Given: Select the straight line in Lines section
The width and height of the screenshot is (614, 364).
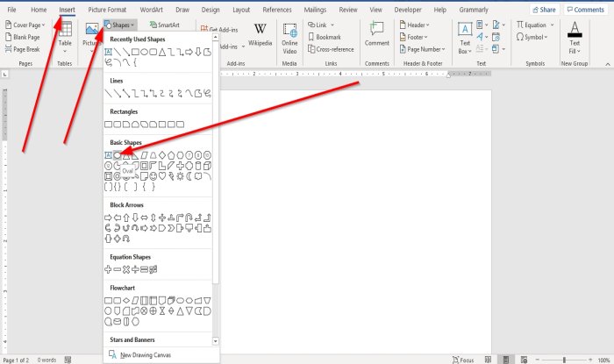Looking at the screenshot, I should pyautogui.click(x=108, y=93).
